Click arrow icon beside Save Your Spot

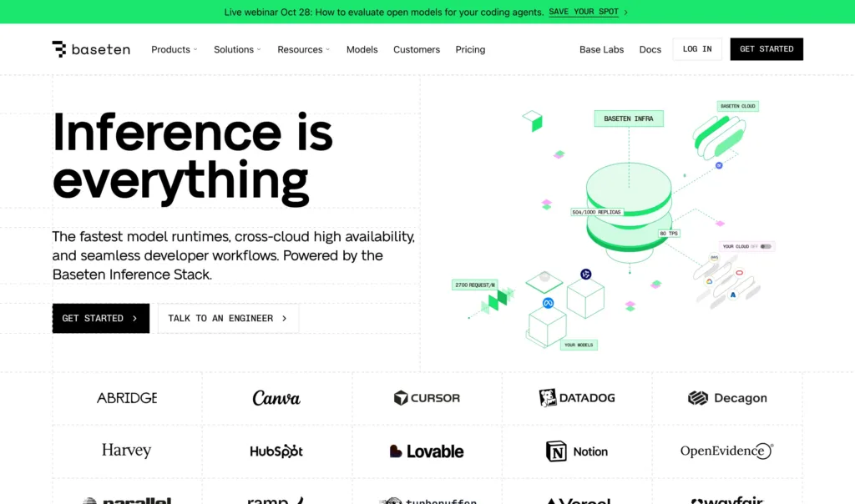pyautogui.click(x=626, y=12)
